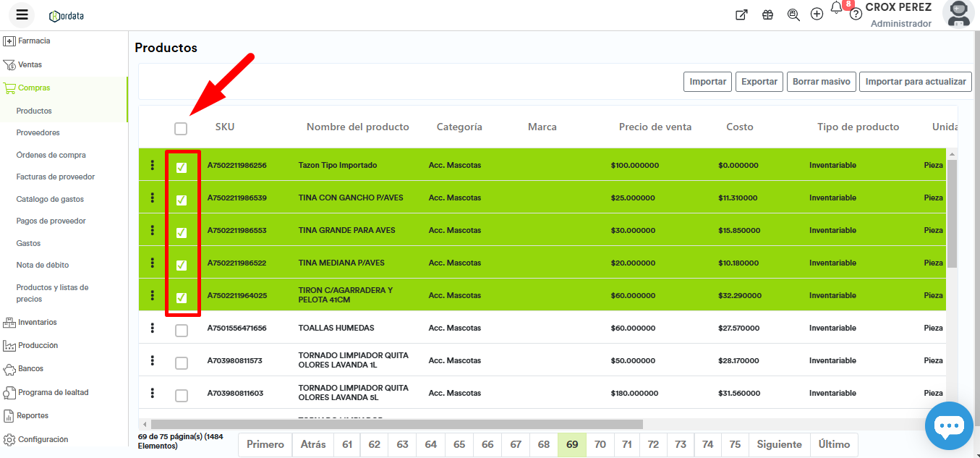Screen dimensions: 980x458
Task: Open Proveedores in the sidebar
Action: [x=38, y=132]
